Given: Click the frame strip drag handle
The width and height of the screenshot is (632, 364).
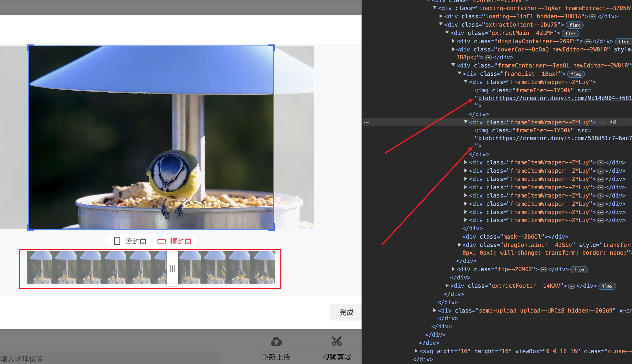Looking at the screenshot, I should pyautogui.click(x=172, y=268).
